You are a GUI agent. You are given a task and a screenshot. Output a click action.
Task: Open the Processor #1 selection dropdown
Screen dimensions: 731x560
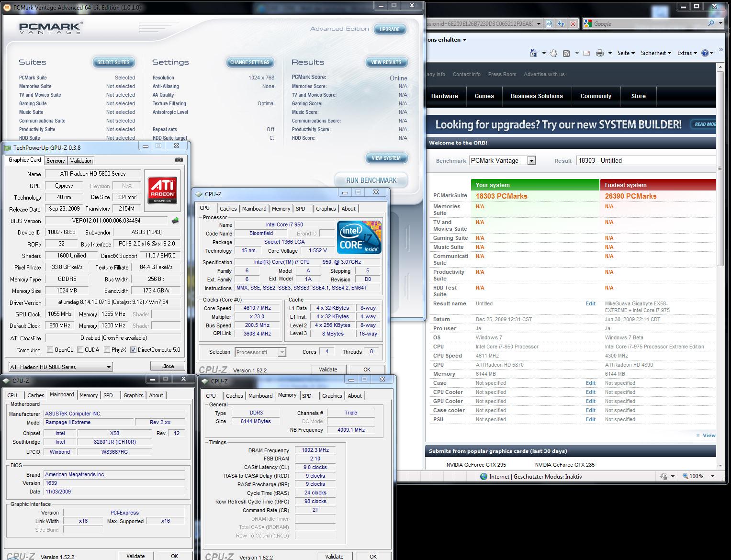[260, 352]
